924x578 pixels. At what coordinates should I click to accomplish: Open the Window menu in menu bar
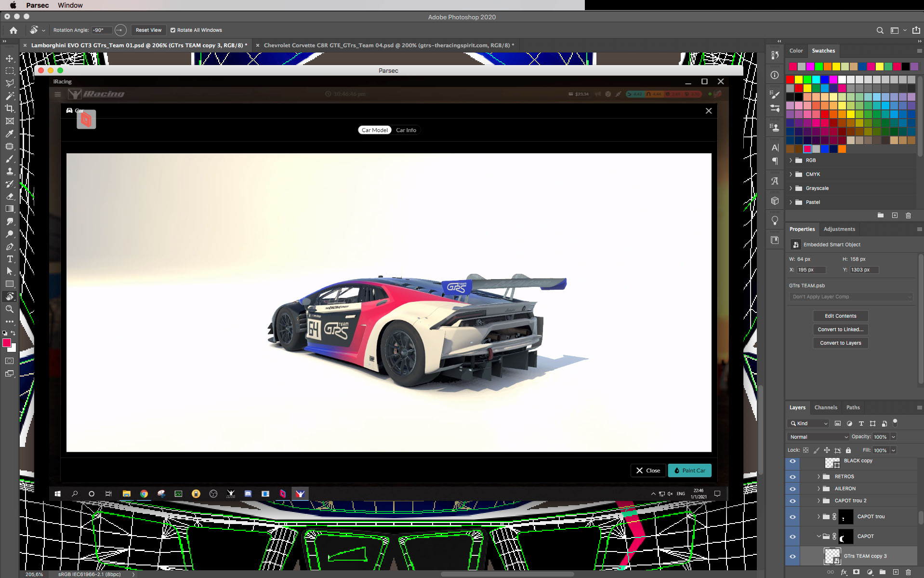70,5
